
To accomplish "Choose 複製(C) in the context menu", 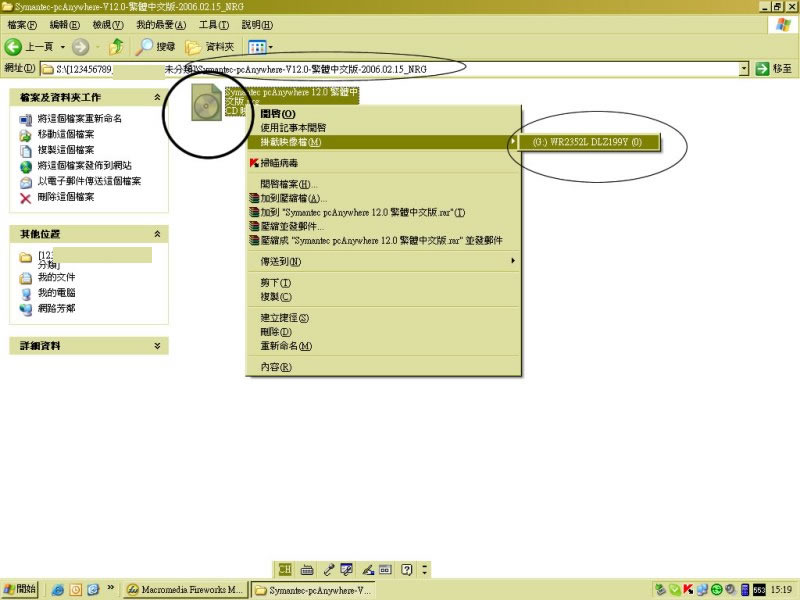I will (384, 296).
